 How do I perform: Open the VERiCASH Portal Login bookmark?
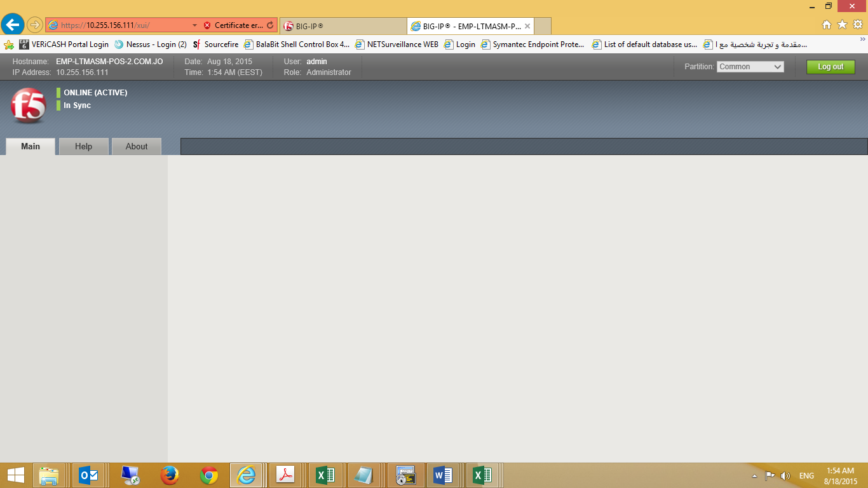64,44
